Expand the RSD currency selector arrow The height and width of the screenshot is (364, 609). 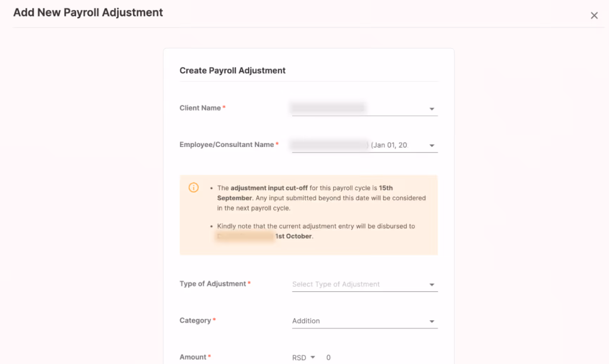pyautogui.click(x=313, y=357)
